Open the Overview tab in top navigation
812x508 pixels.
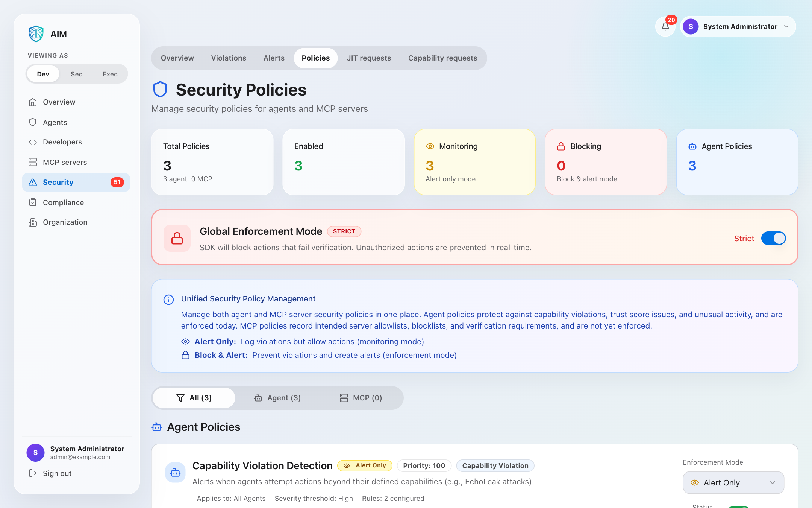pyautogui.click(x=177, y=58)
